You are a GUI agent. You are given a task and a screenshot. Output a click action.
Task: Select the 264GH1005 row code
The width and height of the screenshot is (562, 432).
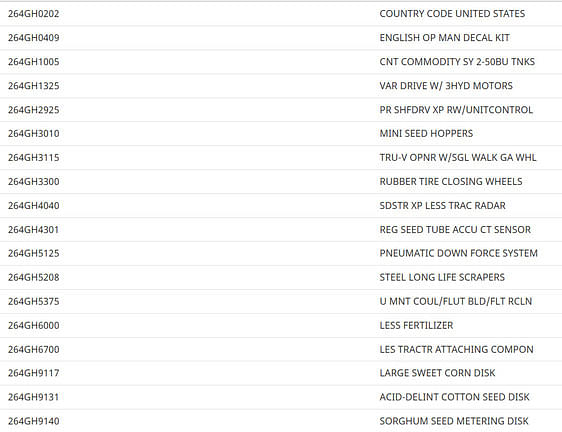click(34, 62)
